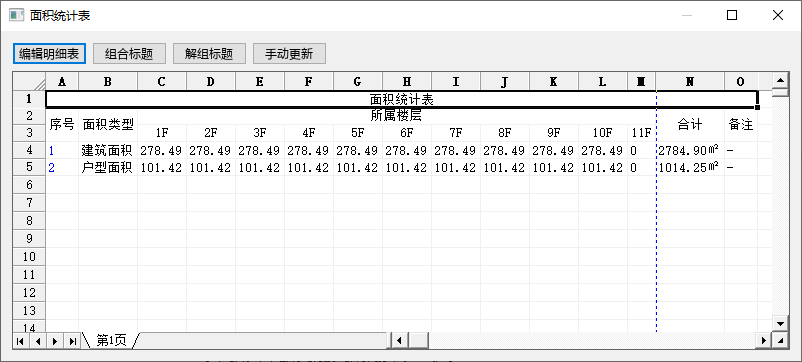Click the 2784.90㎡ total cell

[x=690, y=150]
